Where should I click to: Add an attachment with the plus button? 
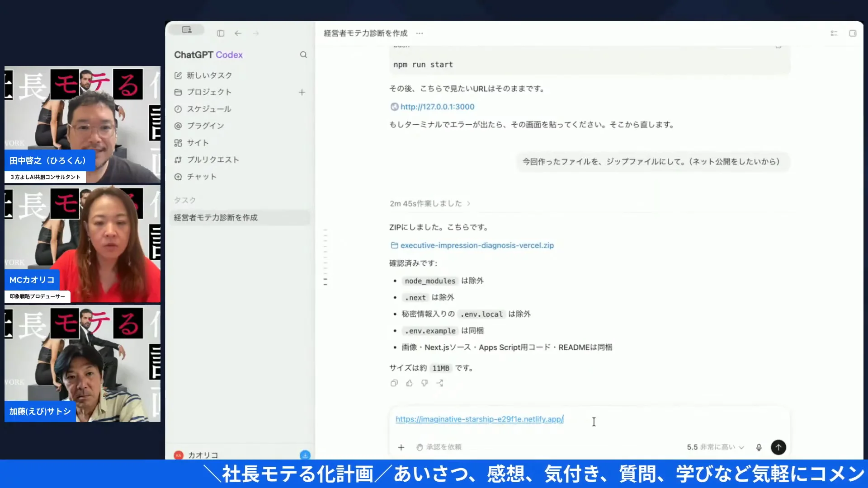click(401, 447)
